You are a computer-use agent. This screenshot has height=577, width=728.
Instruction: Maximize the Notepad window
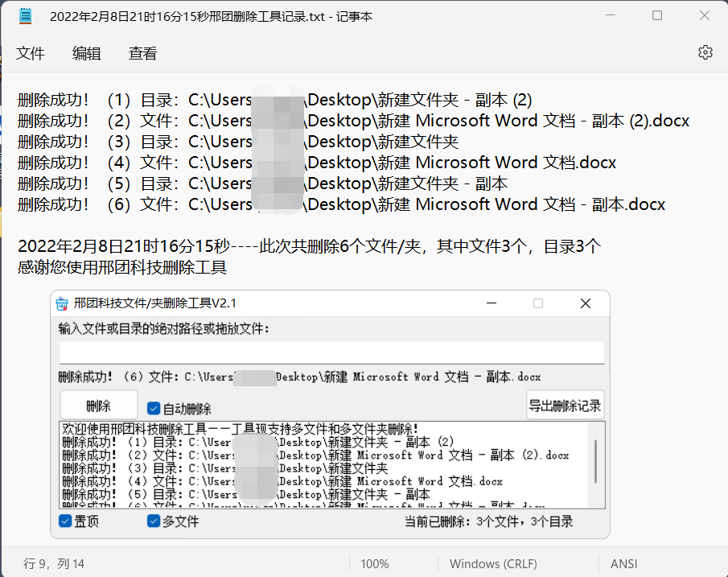click(x=657, y=16)
